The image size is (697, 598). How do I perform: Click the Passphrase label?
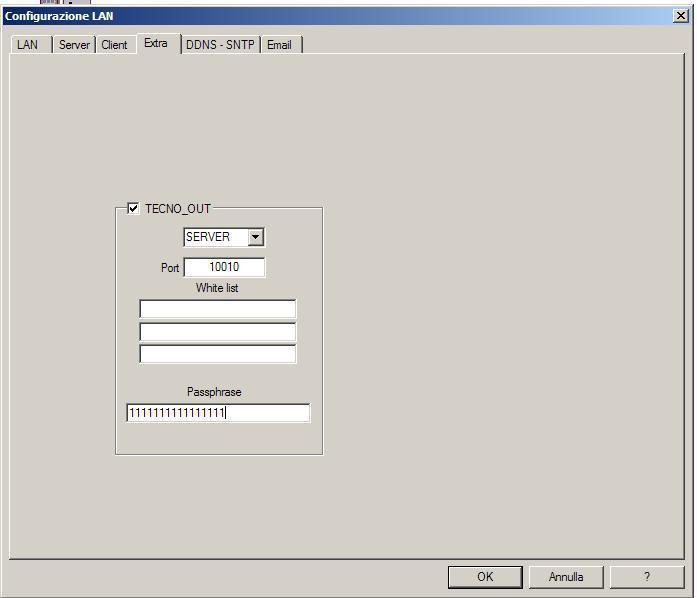[214, 392]
